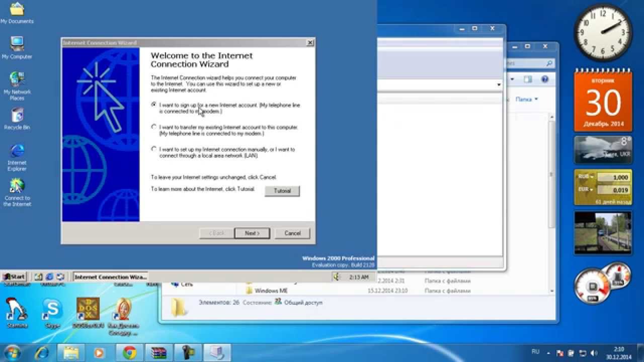Click the Show Desktop quick launch icon
This screenshot has width=644, height=362.
coord(39,277)
